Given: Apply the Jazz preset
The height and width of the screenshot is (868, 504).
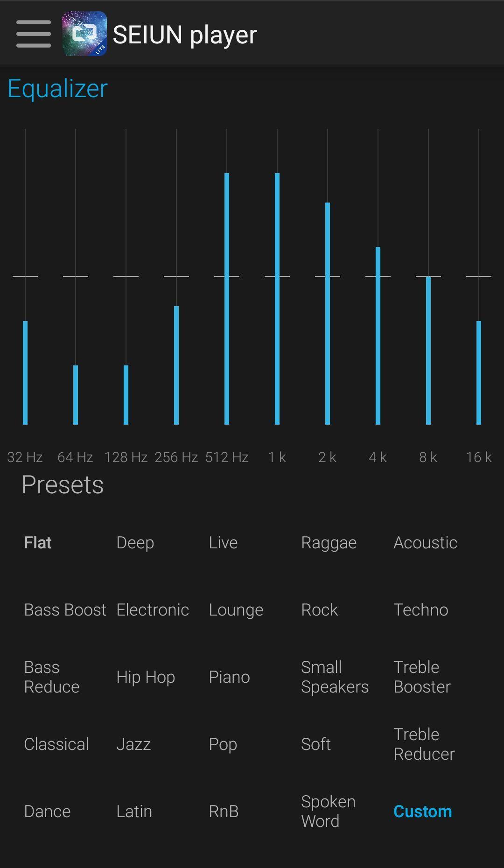Looking at the screenshot, I should coord(133,744).
